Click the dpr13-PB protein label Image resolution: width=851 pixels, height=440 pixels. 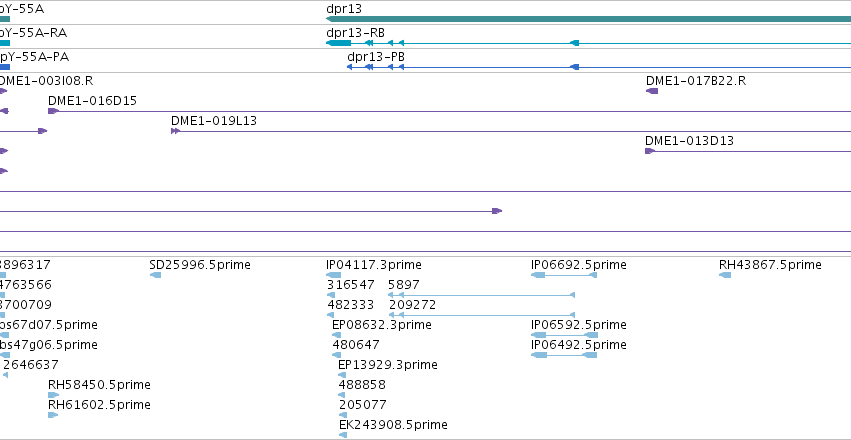coord(376,57)
